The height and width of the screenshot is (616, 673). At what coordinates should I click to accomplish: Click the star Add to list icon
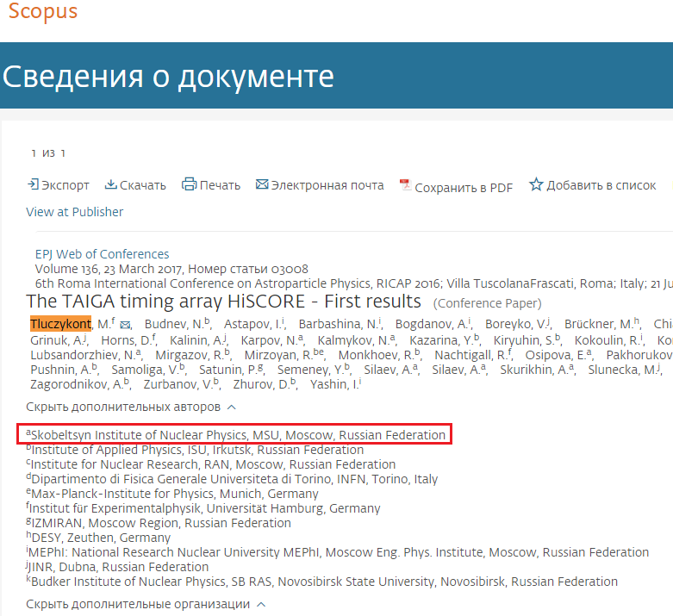coord(536,185)
